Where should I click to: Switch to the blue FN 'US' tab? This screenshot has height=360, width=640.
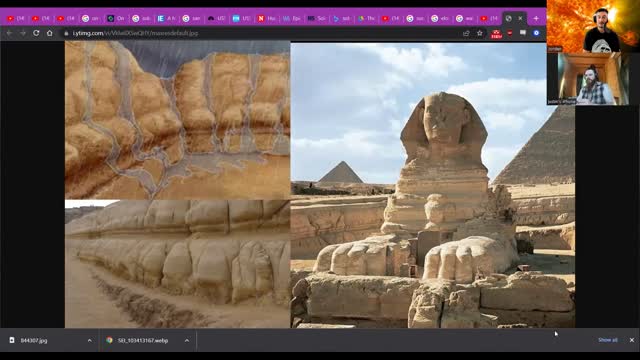coord(241,18)
